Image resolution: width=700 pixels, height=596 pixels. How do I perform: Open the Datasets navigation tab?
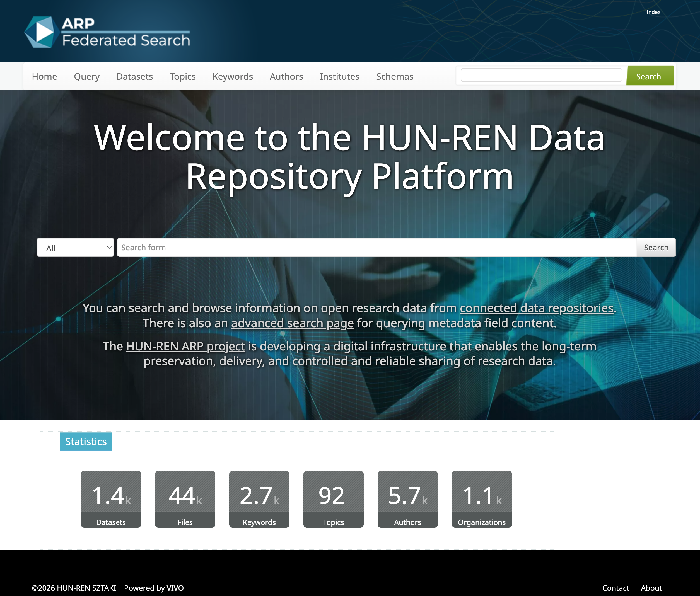(x=134, y=77)
